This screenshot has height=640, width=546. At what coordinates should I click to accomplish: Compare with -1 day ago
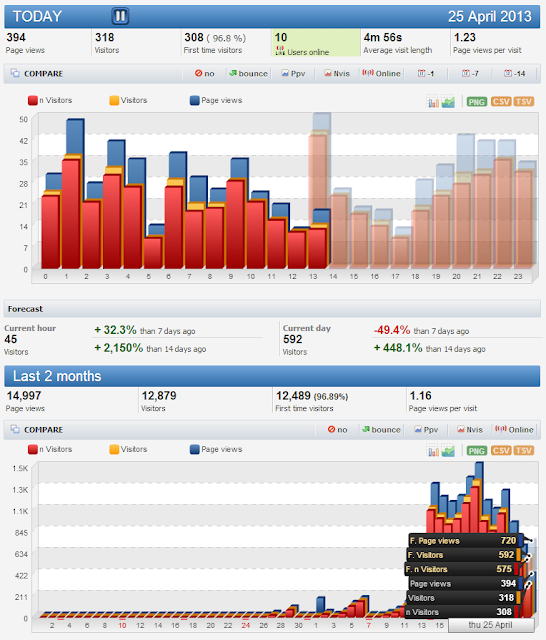pos(426,73)
